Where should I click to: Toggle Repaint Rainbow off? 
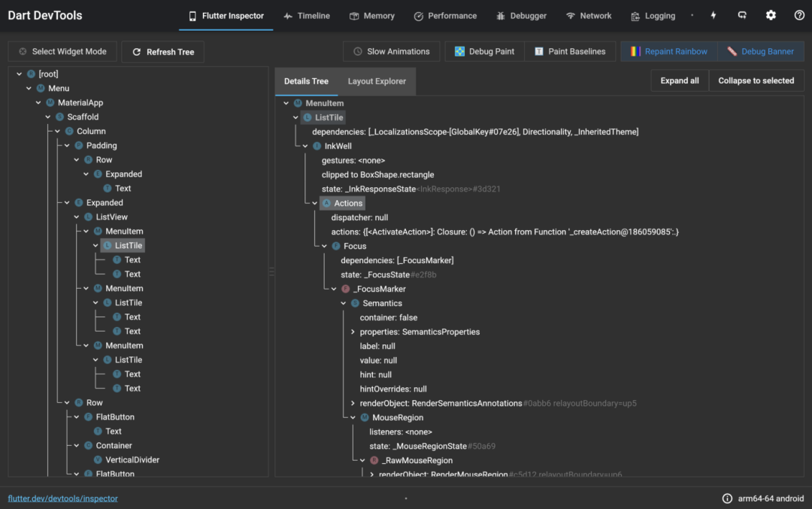pyautogui.click(x=668, y=52)
